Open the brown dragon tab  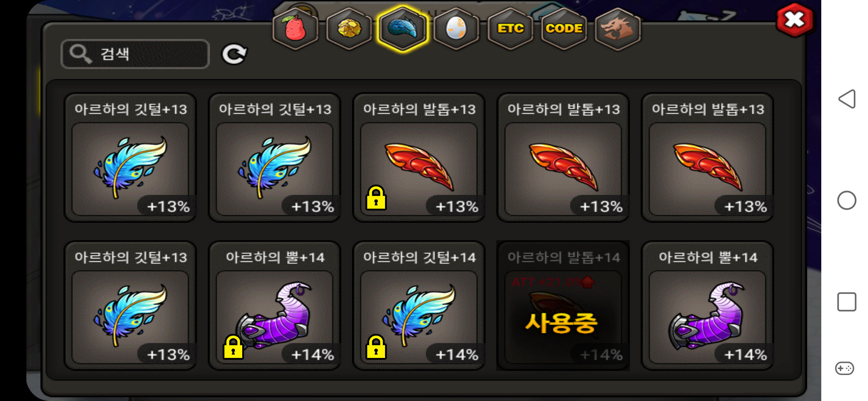pyautogui.click(x=618, y=29)
